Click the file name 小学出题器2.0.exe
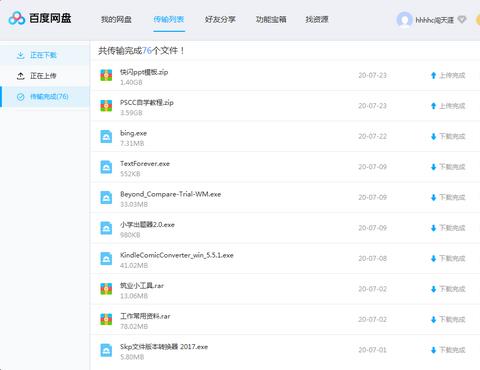 [147, 224]
